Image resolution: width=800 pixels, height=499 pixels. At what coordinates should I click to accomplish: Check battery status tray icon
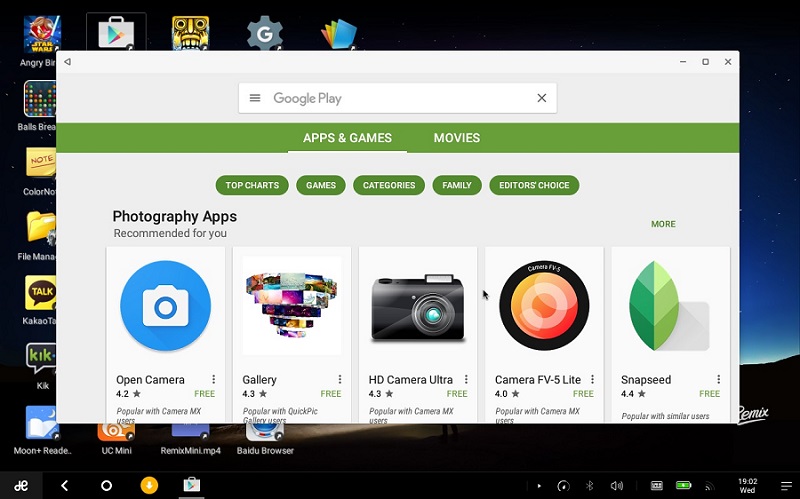pos(683,485)
